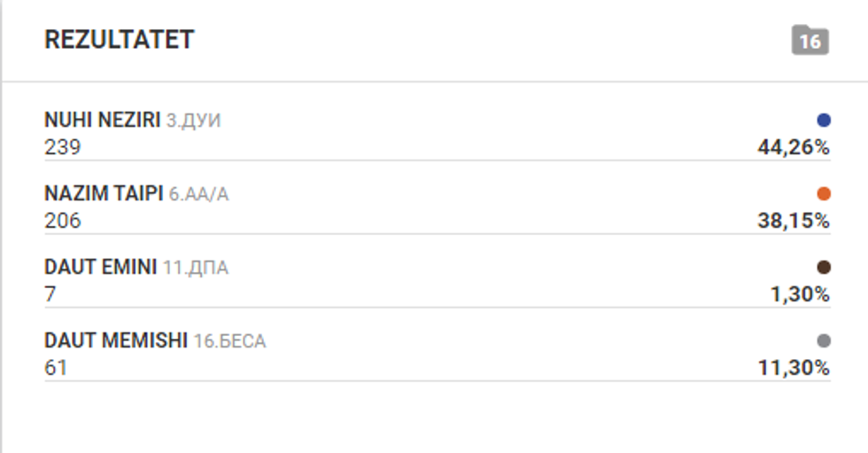Click the orange dot for Nazim Taipi
The width and height of the screenshot is (868, 453).
824,193
